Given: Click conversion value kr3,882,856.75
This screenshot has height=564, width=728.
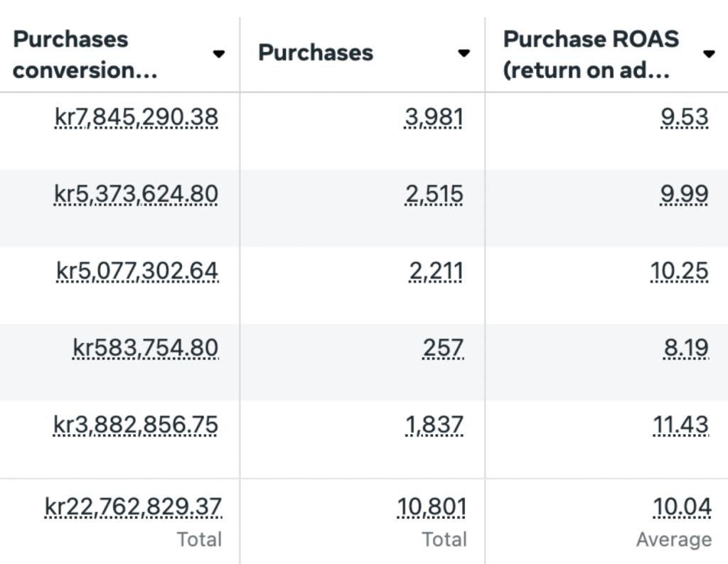Looking at the screenshot, I should click(135, 425).
